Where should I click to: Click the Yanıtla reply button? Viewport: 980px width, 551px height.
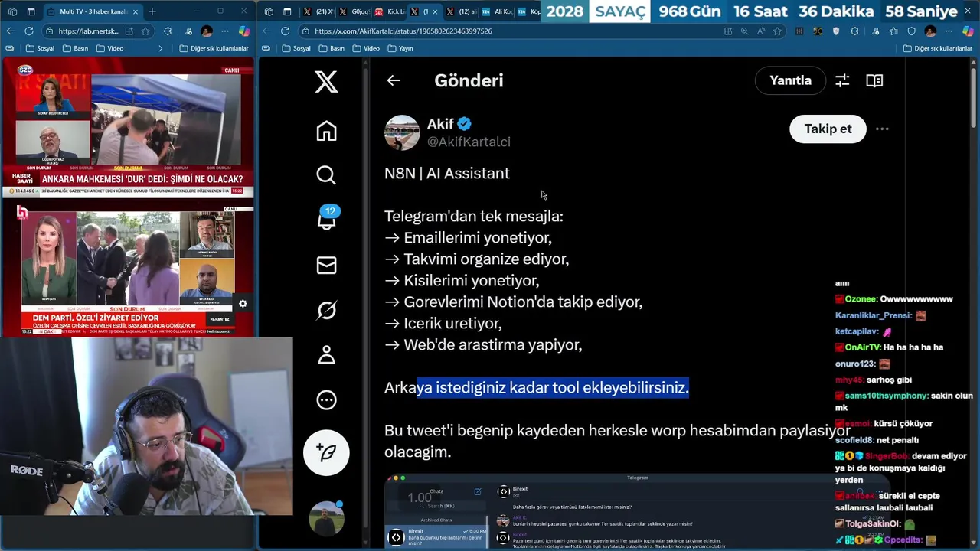pyautogui.click(x=790, y=80)
